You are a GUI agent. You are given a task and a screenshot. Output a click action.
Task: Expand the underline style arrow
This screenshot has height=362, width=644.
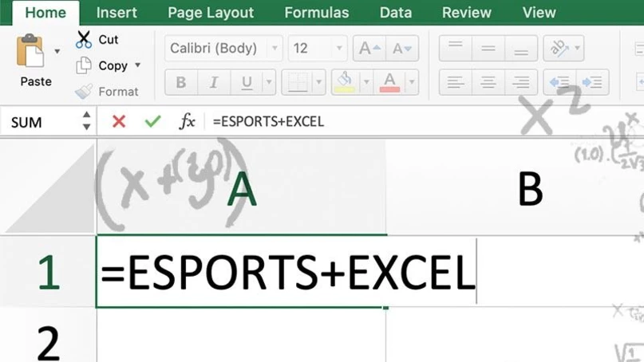269,82
